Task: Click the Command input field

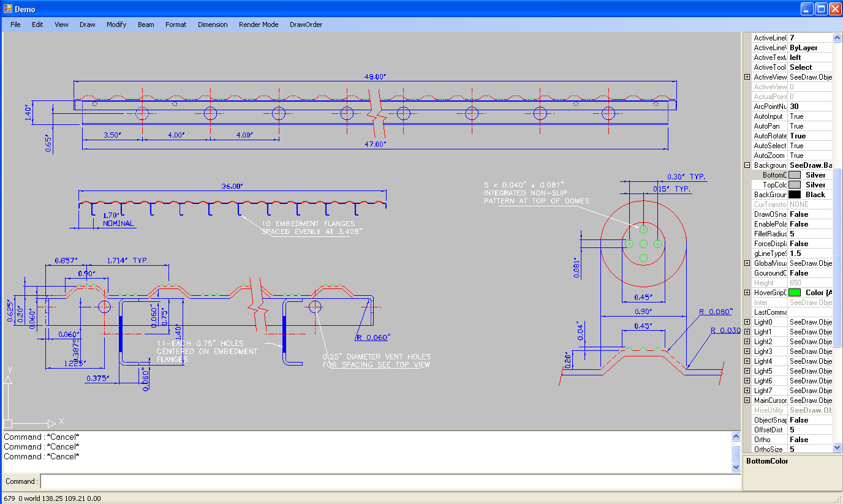Action: (x=390, y=481)
